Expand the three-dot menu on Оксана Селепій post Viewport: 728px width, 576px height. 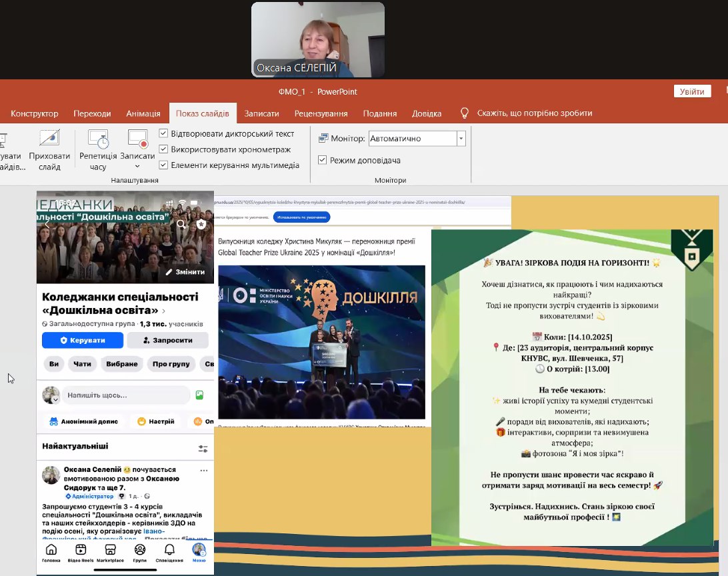204,470
